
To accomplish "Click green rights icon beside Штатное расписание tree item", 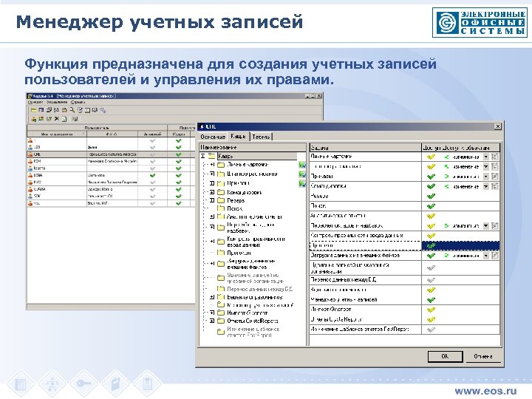I will point(302,174).
